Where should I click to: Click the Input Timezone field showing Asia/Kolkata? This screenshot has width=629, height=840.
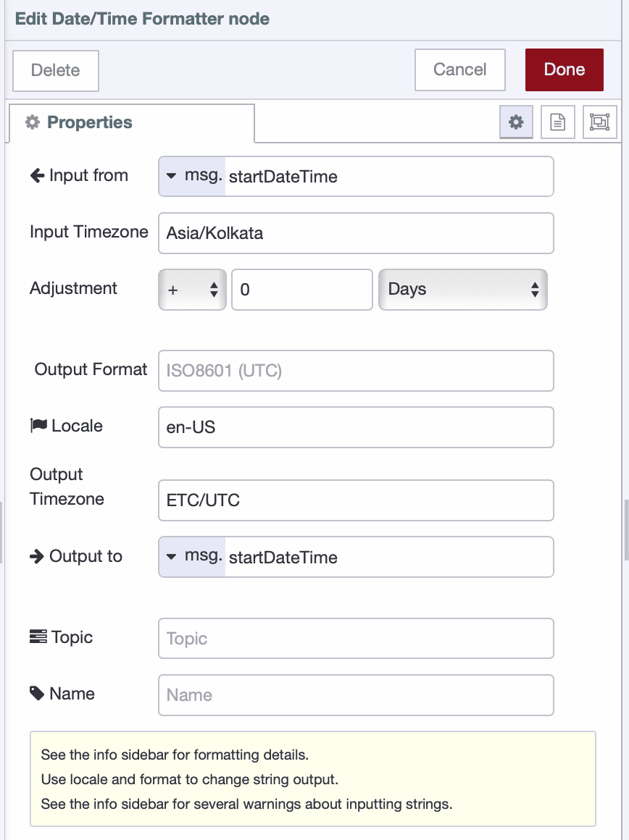click(x=355, y=232)
